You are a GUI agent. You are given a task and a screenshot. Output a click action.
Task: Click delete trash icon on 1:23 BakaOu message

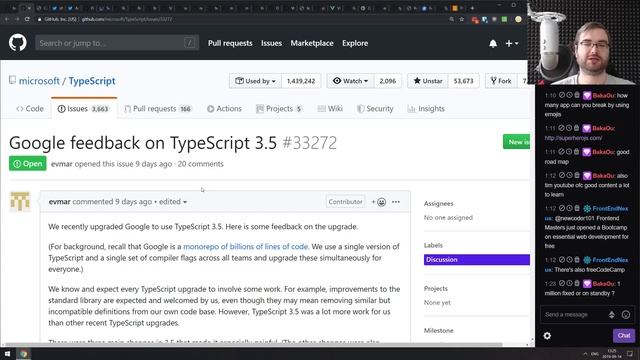[577, 283]
